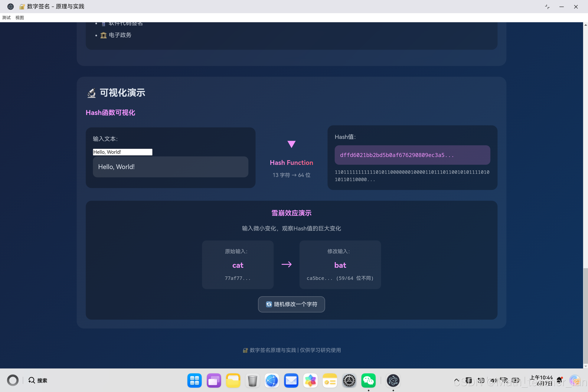Click the pink downward triangle above Hash Function

pos(291,144)
